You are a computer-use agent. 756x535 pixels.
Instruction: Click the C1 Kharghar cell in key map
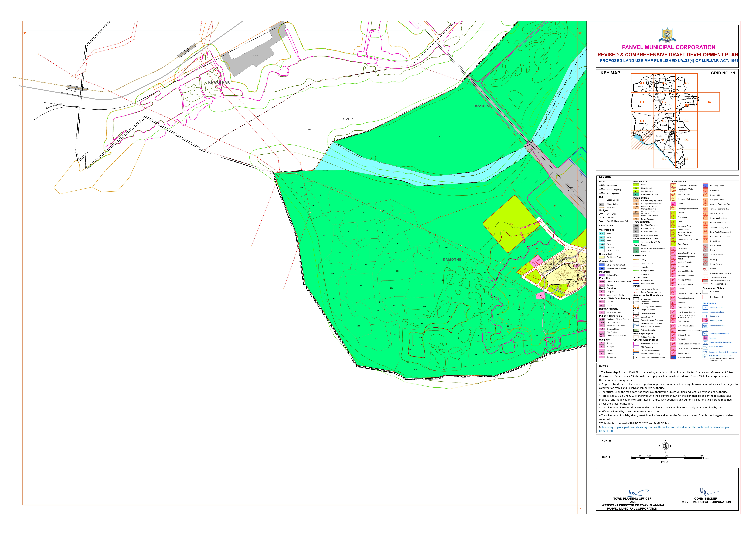(x=642, y=121)
